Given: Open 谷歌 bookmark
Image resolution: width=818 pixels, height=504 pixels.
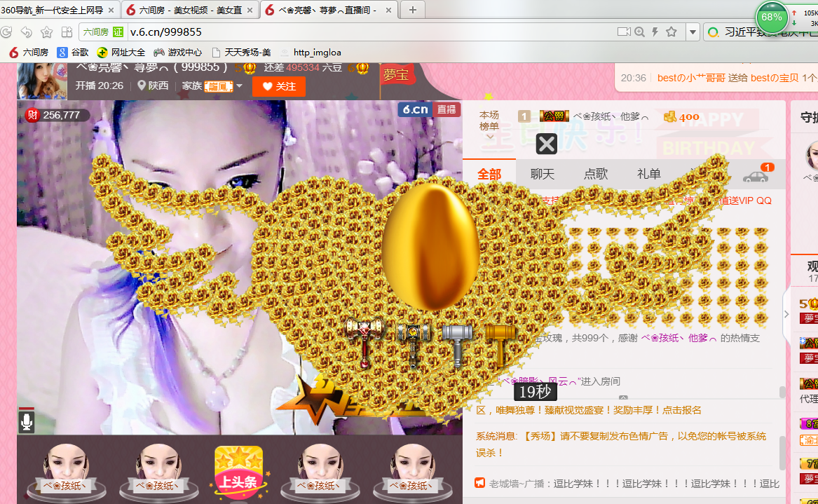Looking at the screenshot, I should [72, 52].
